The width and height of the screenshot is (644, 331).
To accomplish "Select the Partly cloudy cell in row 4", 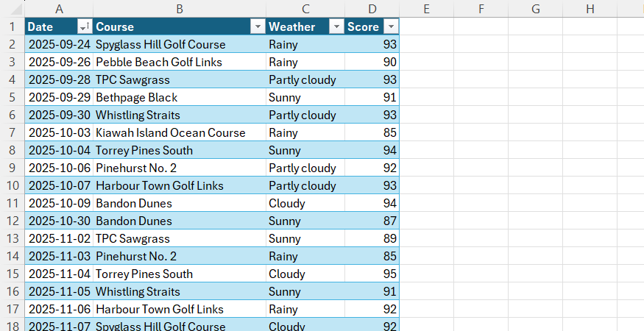I will click(x=305, y=79).
